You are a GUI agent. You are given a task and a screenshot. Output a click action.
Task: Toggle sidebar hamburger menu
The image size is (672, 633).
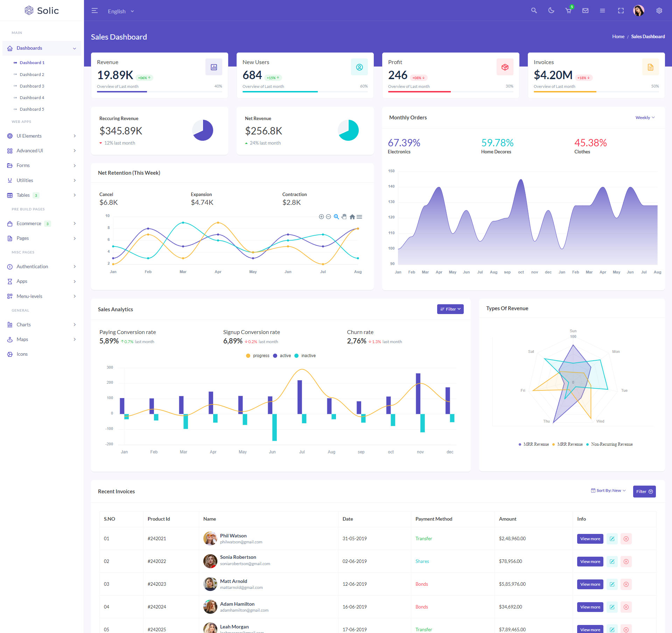click(x=94, y=11)
